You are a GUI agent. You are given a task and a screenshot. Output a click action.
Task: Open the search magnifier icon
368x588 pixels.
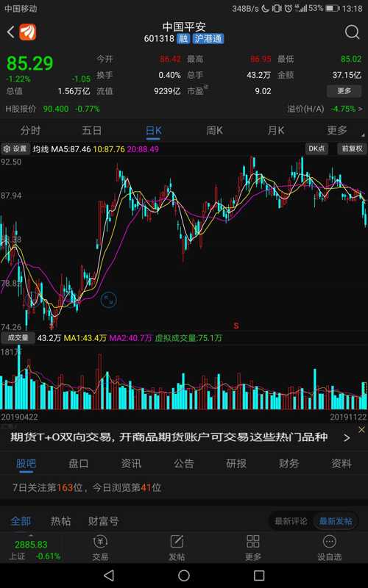point(352,32)
